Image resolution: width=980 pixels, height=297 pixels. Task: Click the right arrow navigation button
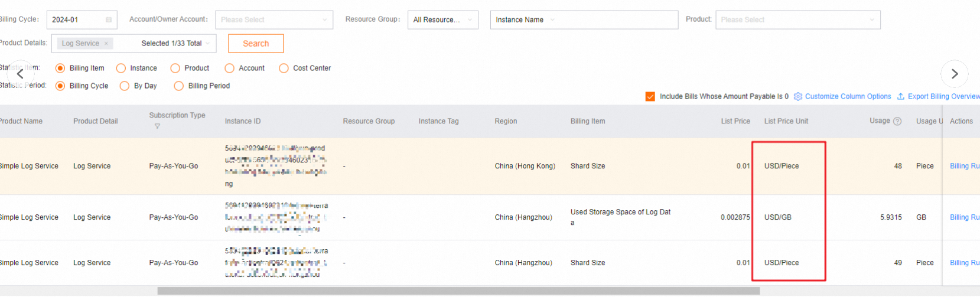click(954, 74)
